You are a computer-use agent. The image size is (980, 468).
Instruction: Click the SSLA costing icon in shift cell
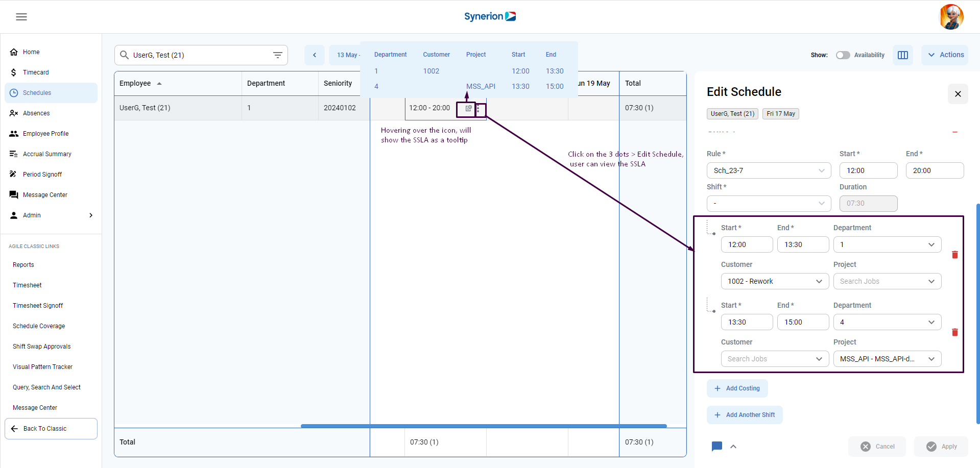pyautogui.click(x=468, y=108)
